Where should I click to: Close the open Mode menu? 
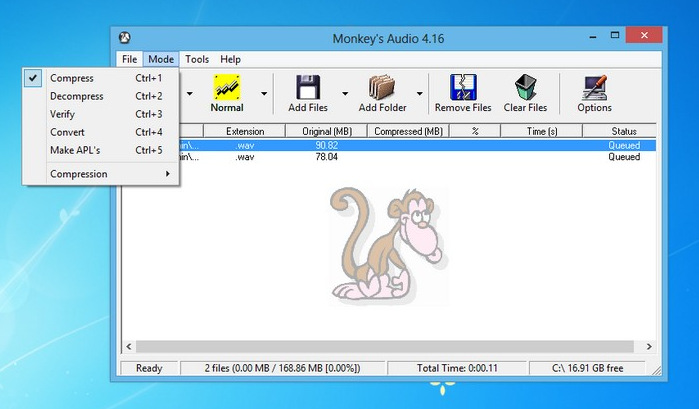[x=161, y=59]
